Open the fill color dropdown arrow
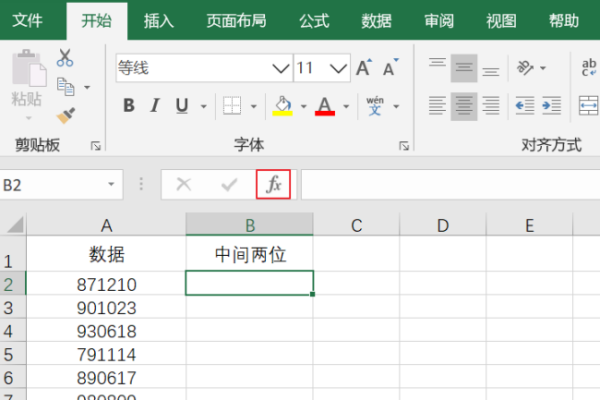 coord(304,106)
